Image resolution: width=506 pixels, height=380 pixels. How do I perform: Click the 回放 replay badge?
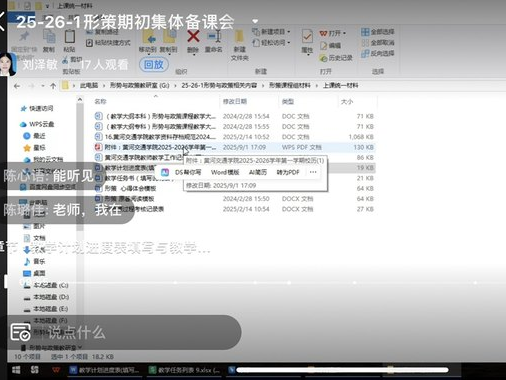pos(154,64)
